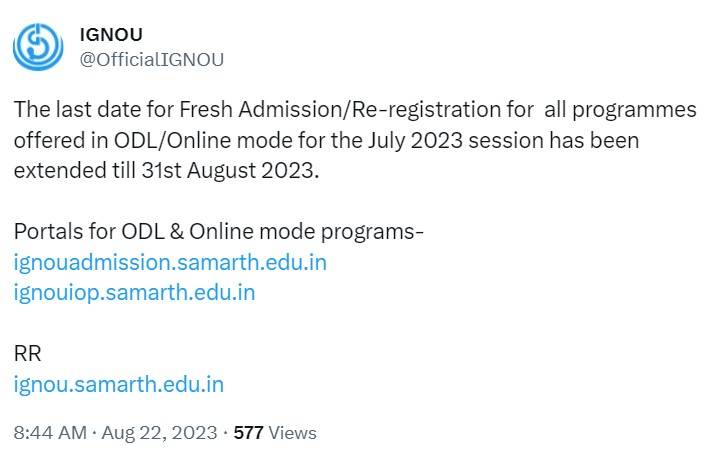The image size is (708, 457).
Task: Click the bold 577 number
Action: pos(248,433)
